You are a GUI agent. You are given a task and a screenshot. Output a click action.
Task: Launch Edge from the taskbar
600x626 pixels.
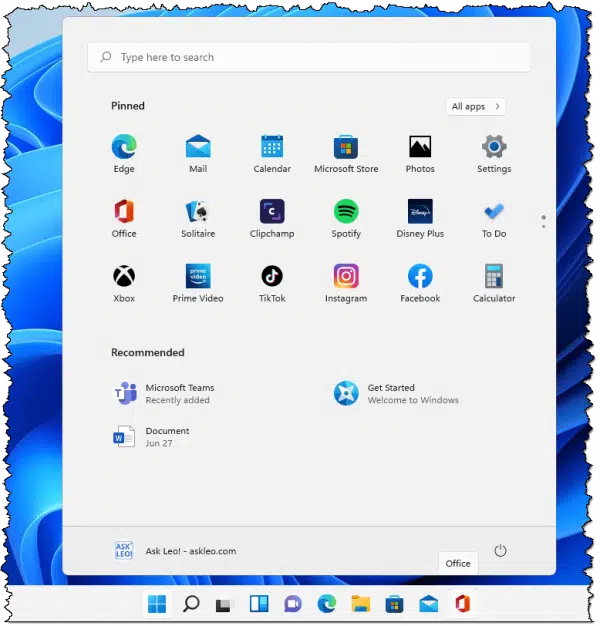click(x=327, y=604)
